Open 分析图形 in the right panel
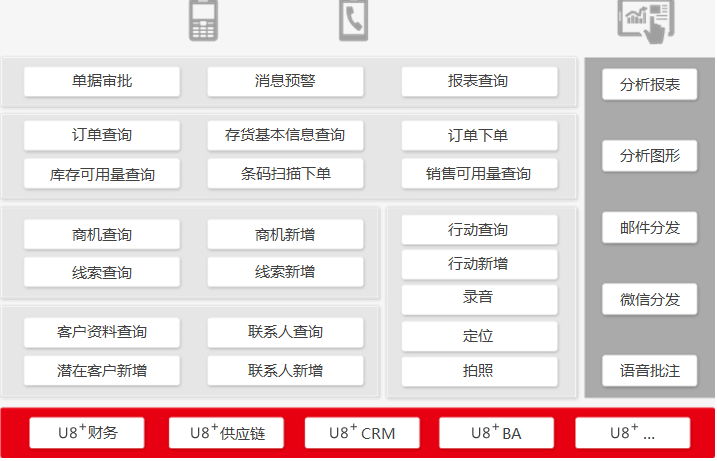 [x=649, y=156]
